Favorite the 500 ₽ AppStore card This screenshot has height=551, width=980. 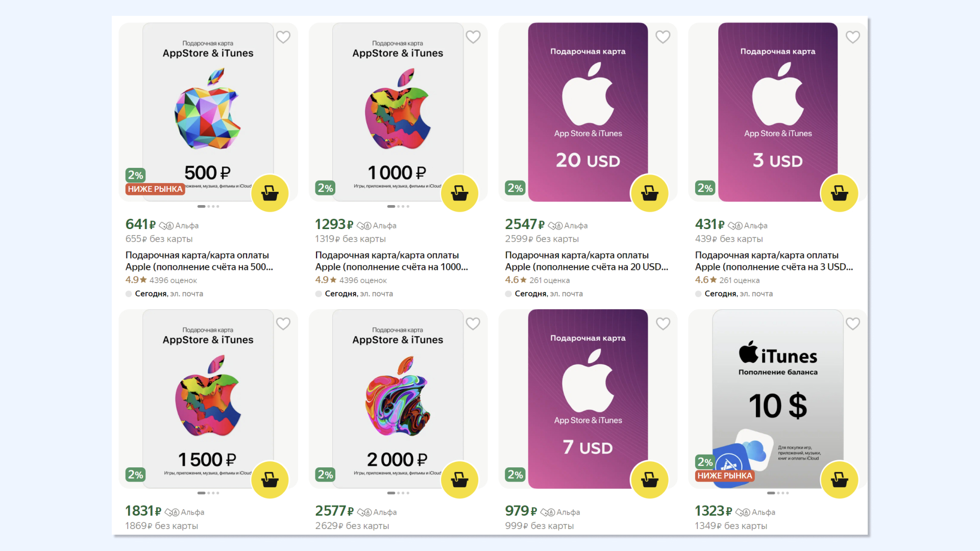point(283,37)
